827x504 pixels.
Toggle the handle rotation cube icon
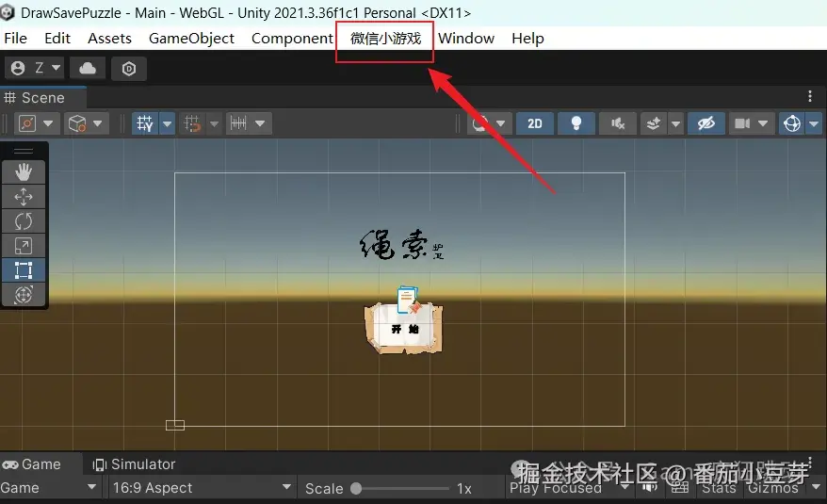tap(77, 123)
